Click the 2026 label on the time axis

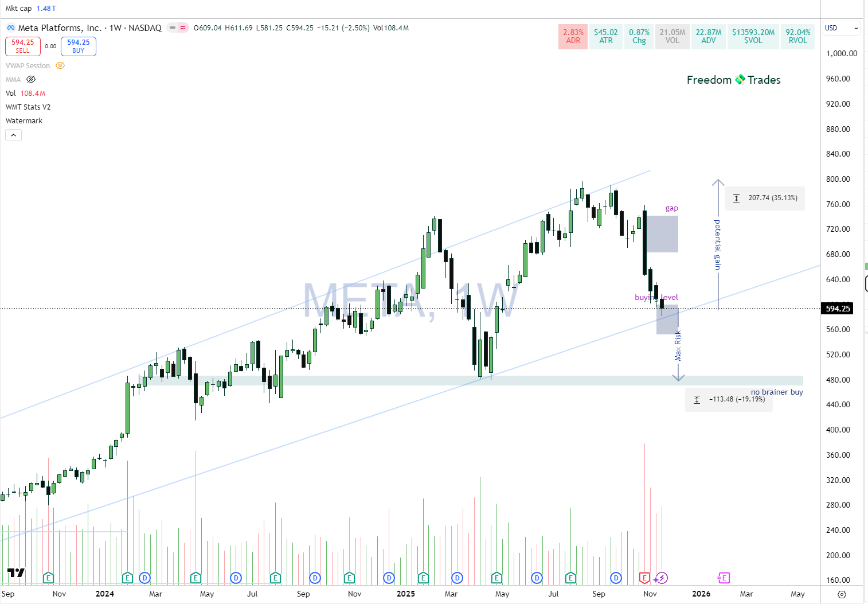tap(701, 594)
